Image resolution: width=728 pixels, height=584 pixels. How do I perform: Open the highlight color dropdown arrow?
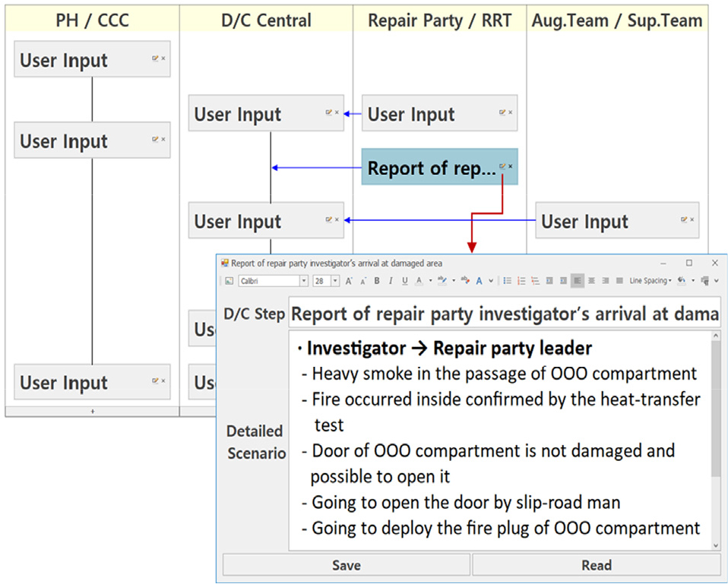pos(454,281)
